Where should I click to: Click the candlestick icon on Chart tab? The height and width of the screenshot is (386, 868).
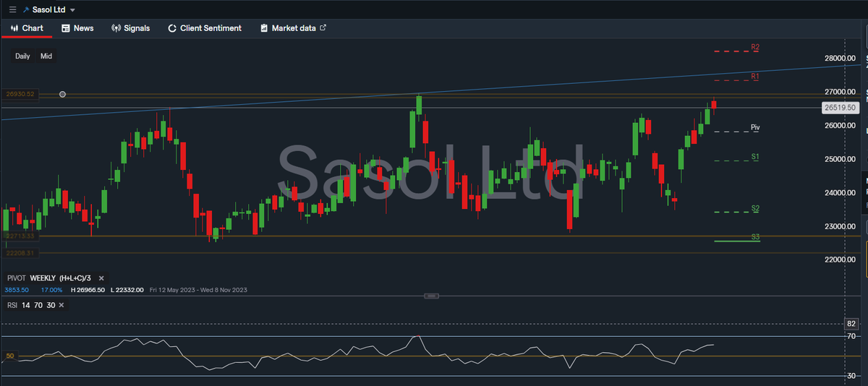[14, 28]
